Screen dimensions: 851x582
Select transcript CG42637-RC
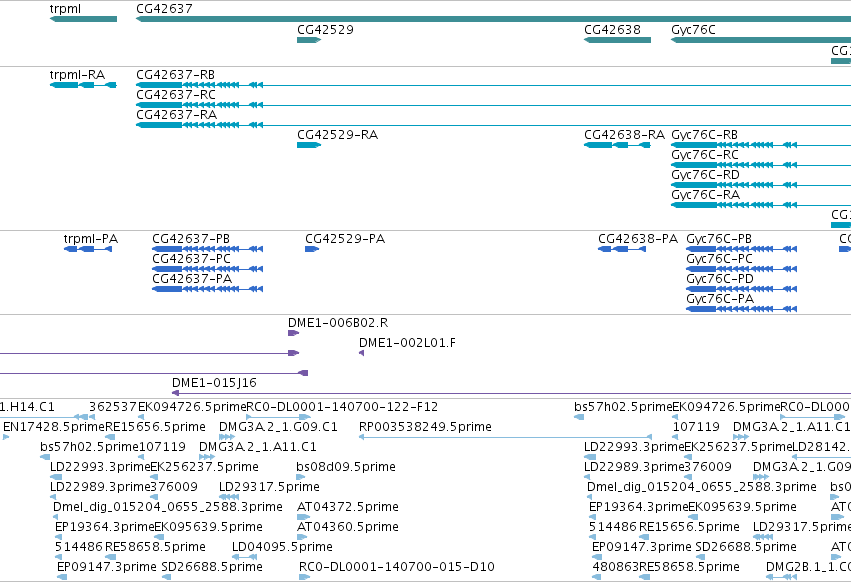[176, 95]
